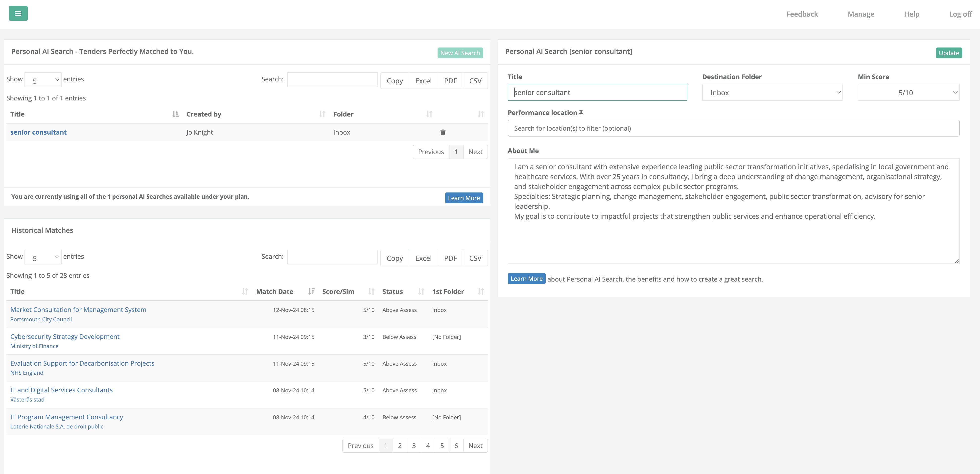Screen dimensions: 980x474
Task: Export historical matches to Excel
Action: (x=423, y=258)
